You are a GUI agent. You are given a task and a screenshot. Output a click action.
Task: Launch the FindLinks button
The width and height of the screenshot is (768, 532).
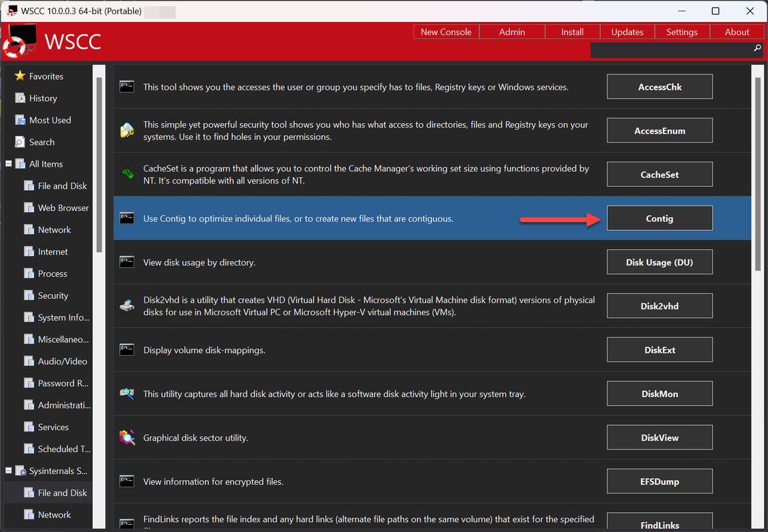[660, 521]
